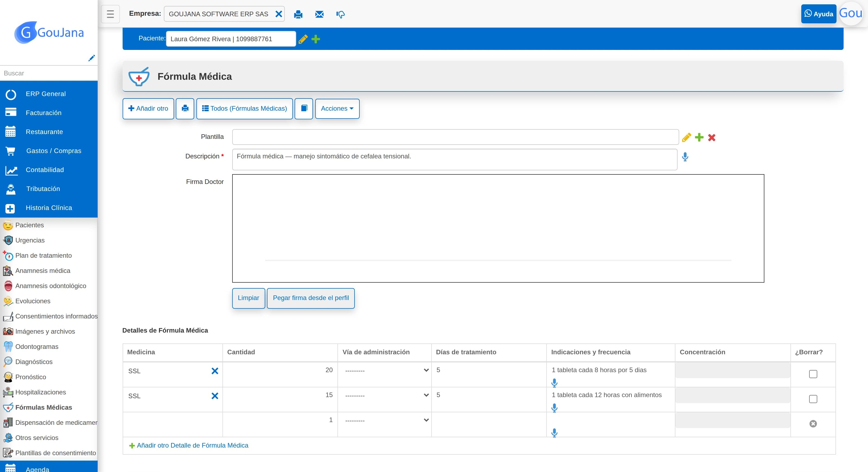Click the hamburger menu toggle
Image resolution: width=868 pixels, height=472 pixels.
point(110,14)
